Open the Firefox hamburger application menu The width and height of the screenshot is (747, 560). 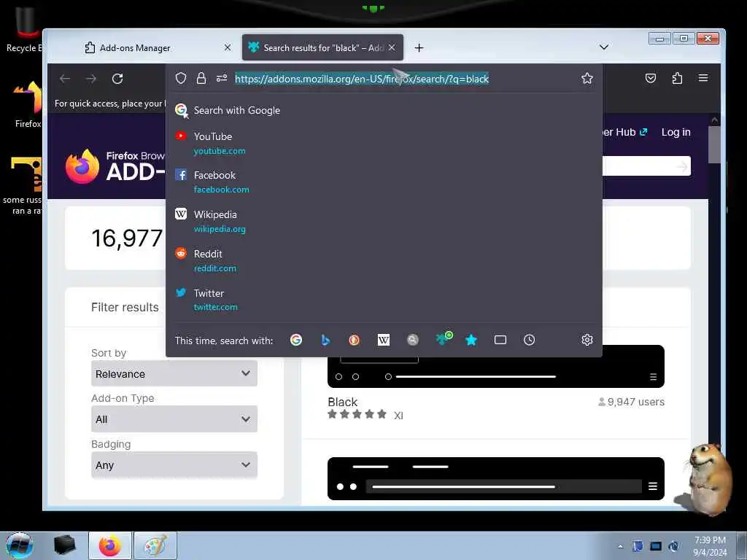(703, 78)
